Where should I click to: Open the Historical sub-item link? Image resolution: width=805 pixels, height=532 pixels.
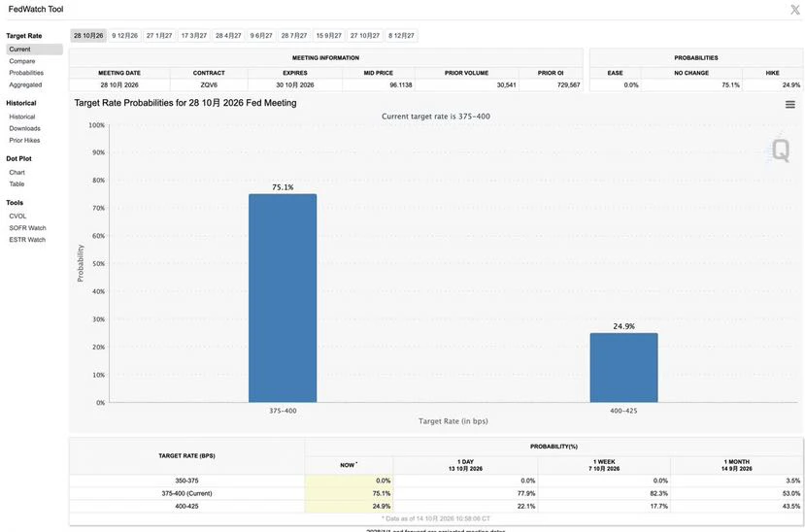coord(22,116)
